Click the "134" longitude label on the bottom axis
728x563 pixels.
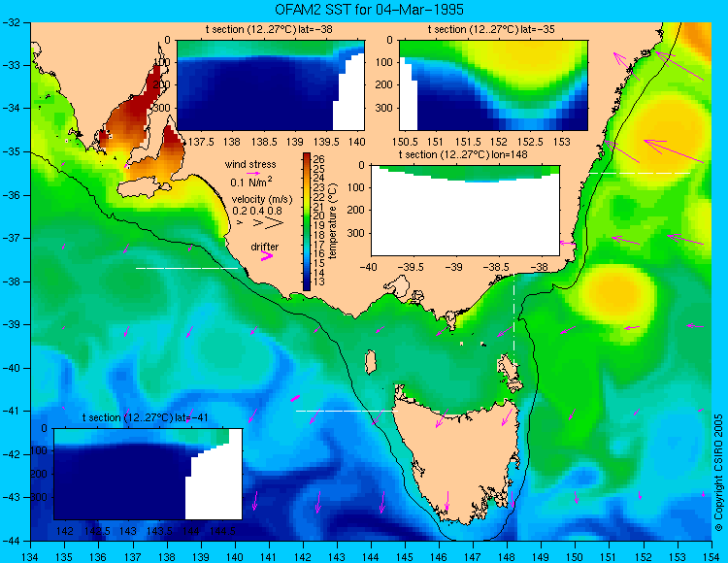[x=31, y=556]
